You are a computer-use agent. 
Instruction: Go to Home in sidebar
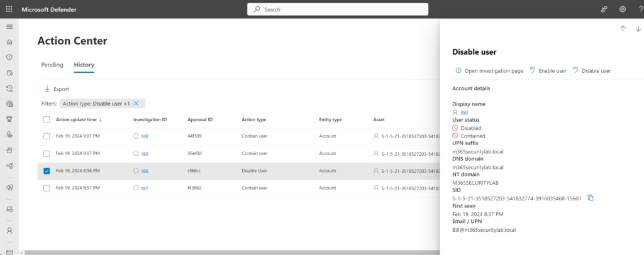pyautogui.click(x=9, y=42)
